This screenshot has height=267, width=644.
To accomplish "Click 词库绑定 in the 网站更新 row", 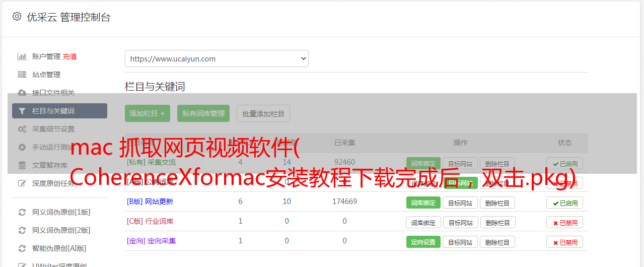I will (423, 203).
